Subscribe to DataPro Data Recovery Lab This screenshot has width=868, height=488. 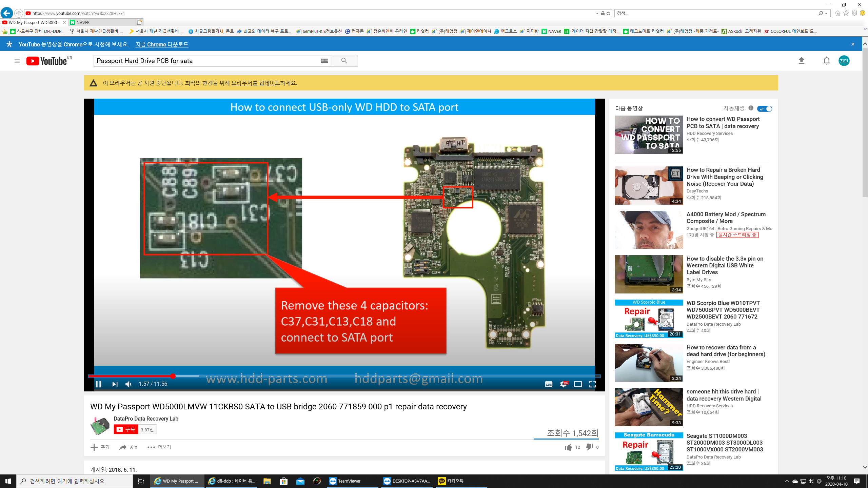click(x=126, y=429)
